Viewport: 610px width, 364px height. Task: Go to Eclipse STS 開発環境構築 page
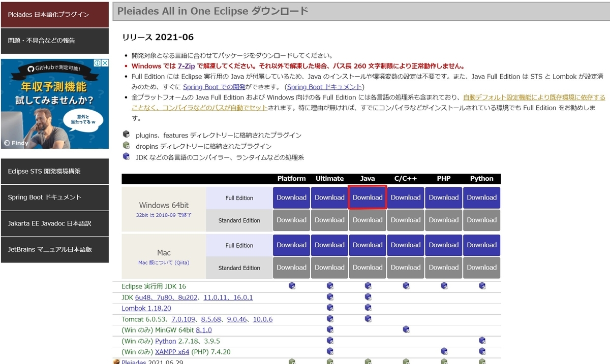[x=55, y=171]
